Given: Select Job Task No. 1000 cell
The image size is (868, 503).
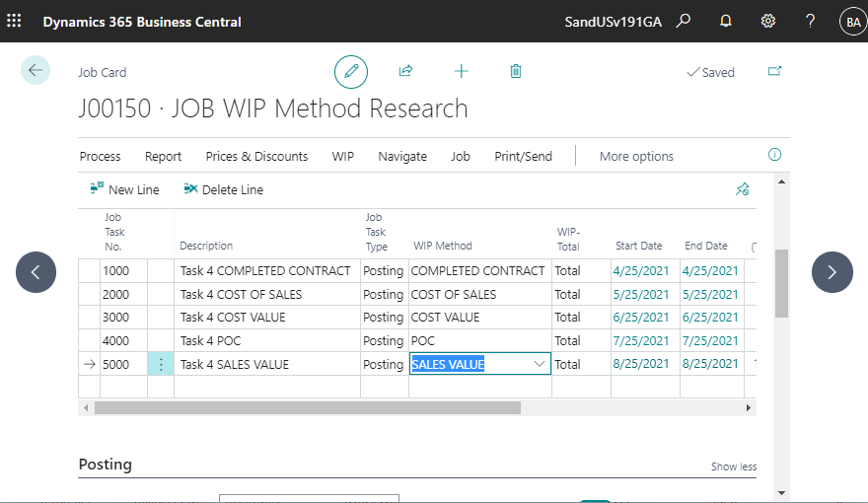Looking at the screenshot, I should coord(123,271).
